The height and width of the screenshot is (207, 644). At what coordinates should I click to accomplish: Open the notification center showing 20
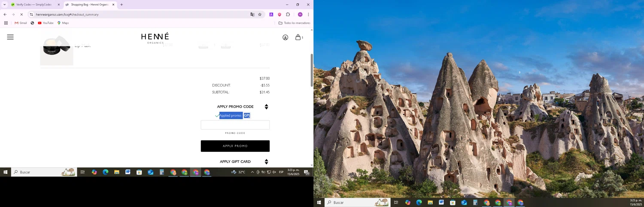[307, 172]
